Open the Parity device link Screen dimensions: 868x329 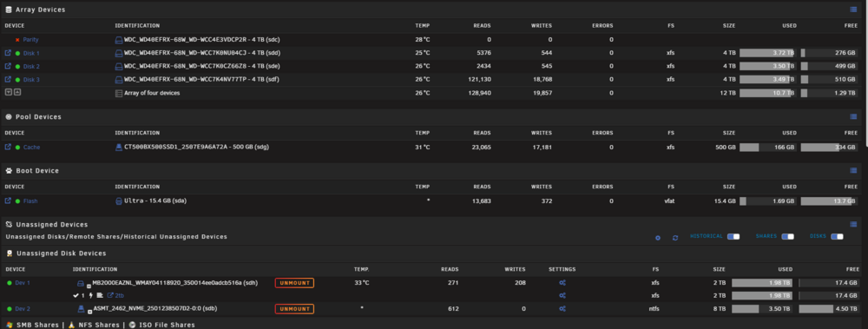(31, 40)
